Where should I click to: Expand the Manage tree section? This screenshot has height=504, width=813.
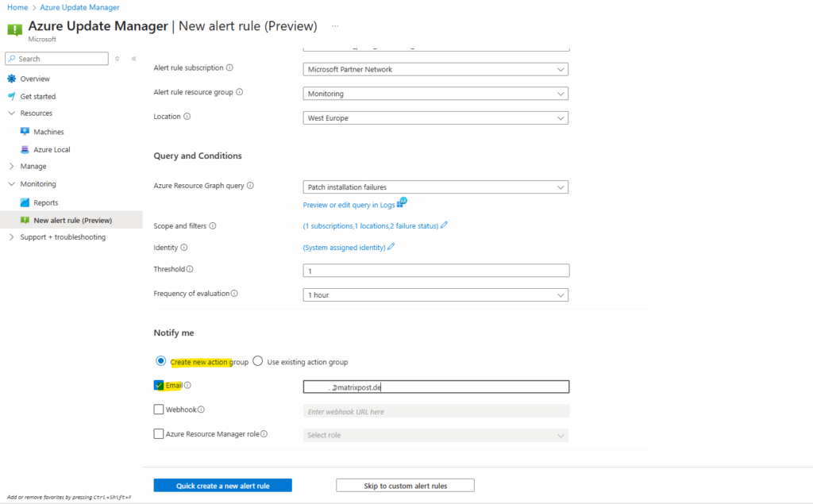[x=11, y=167]
